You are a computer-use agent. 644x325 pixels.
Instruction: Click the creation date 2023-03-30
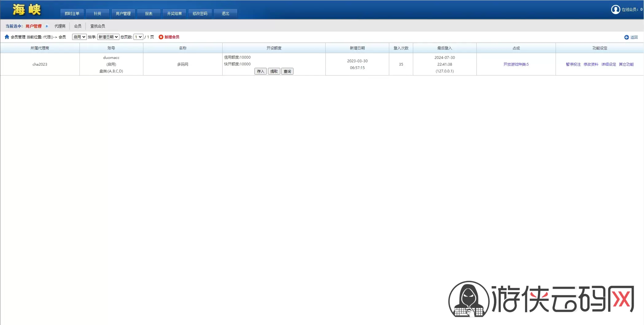[357, 61]
